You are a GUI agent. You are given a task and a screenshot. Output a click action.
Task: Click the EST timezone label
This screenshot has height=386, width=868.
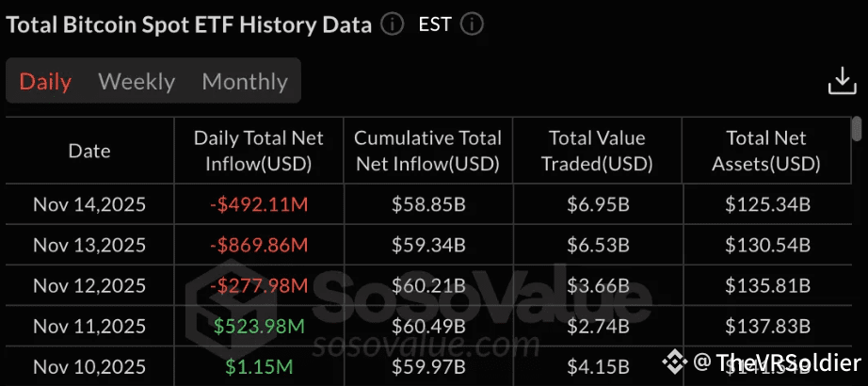tap(434, 24)
